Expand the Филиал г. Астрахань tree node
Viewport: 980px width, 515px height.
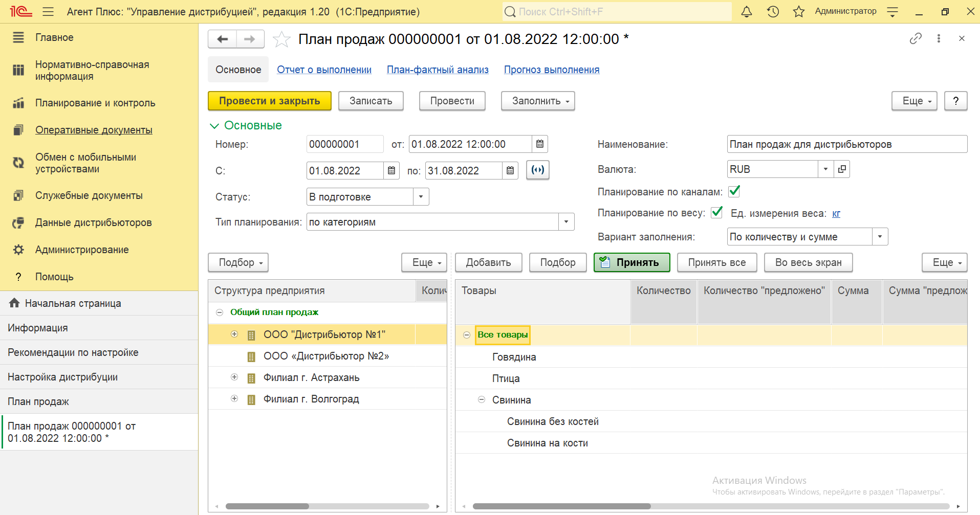coord(234,377)
